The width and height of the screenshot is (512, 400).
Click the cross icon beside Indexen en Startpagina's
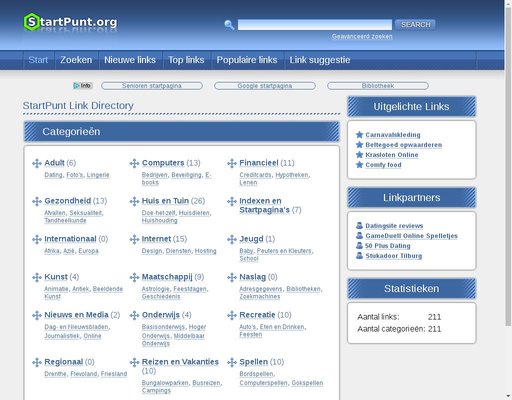[232, 201]
